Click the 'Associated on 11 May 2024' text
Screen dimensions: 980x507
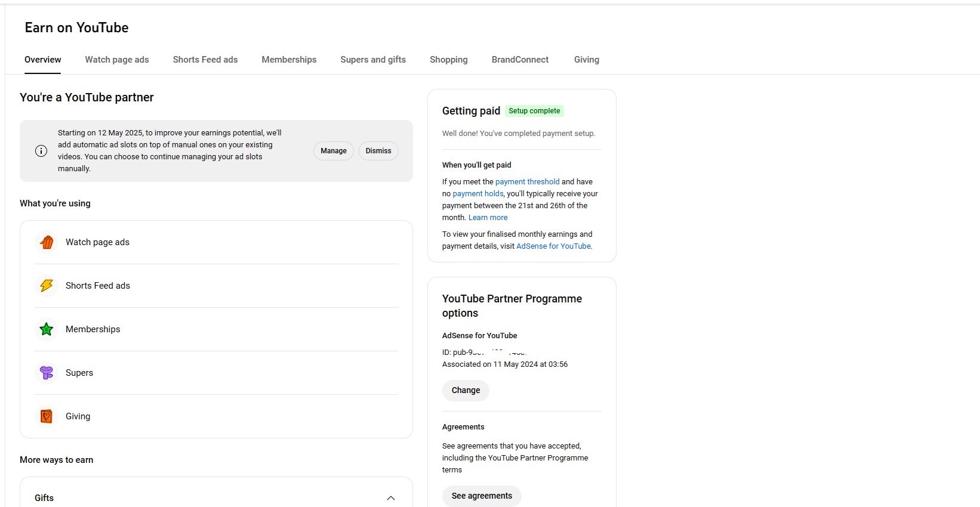[505, 364]
